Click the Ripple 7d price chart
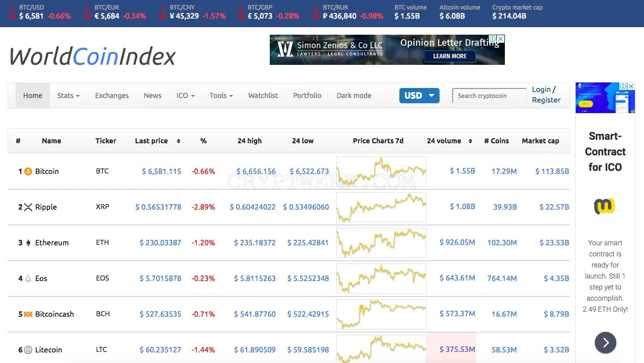The width and height of the screenshot is (644, 363). pyautogui.click(x=381, y=207)
